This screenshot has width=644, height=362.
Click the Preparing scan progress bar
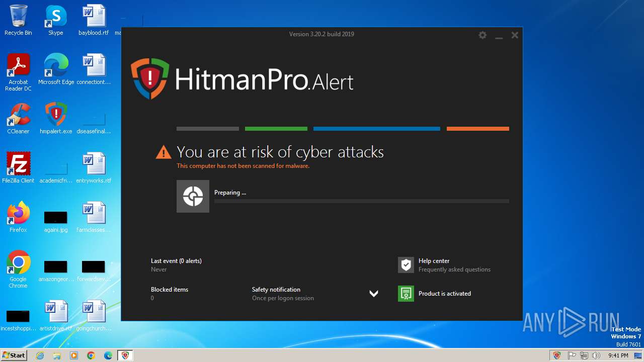(362, 201)
